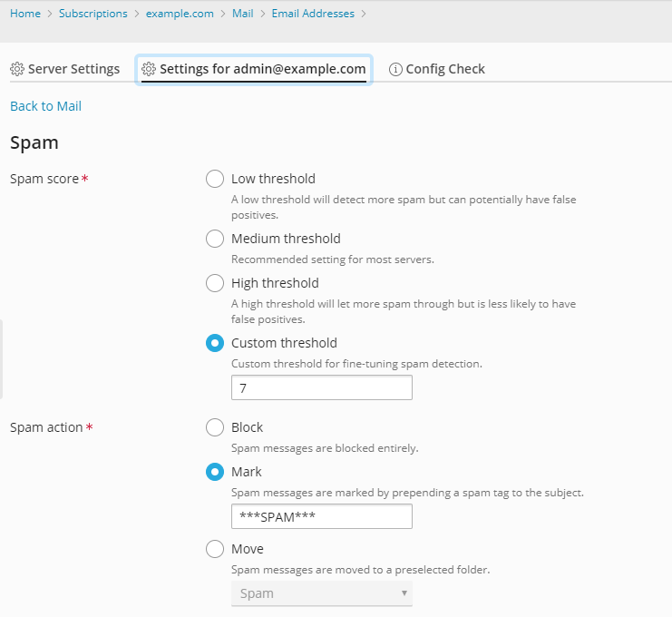Choose the High threshold radio button
The image size is (672, 617).
click(x=215, y=283)
